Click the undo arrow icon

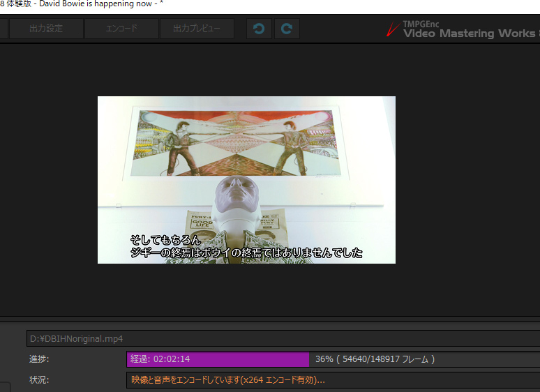tap(259, 29)
